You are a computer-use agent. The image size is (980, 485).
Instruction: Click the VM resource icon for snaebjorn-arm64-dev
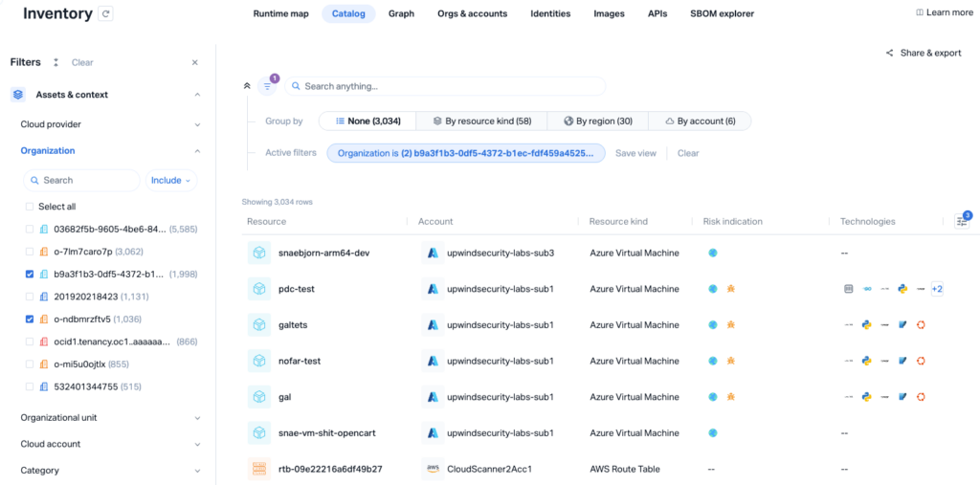click(258, 254)
